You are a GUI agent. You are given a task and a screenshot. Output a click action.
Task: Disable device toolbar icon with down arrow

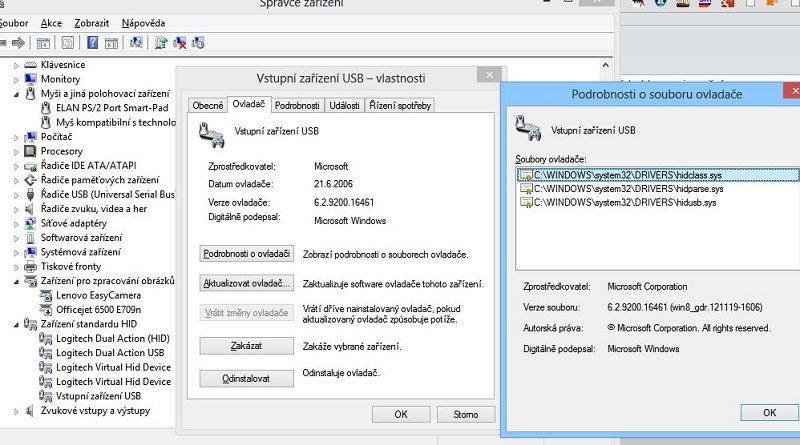click(198, 43)
